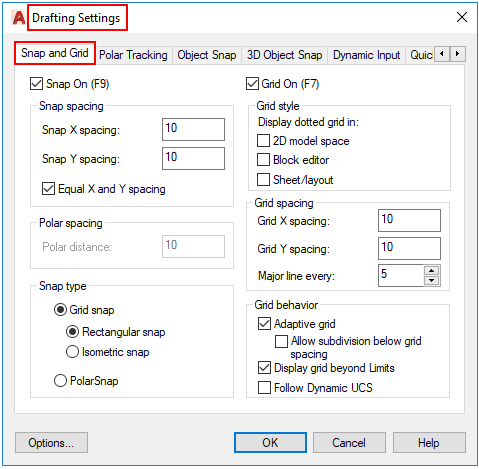Click the Cancel button
This screenshot has height=469, width=479.
pos(349,443)
